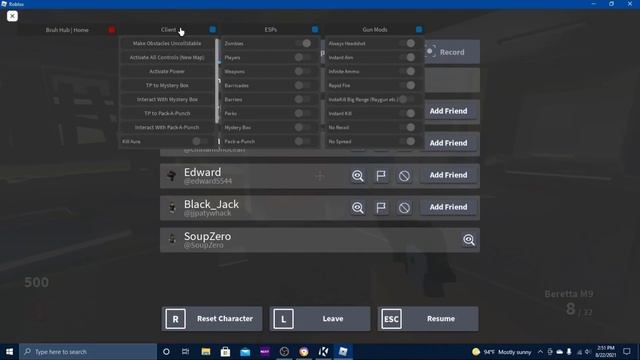Image resolution: width=640 pixels, height=360 pixels.
Task: Toggle the Players ESP switch
Action: point(303,58)
